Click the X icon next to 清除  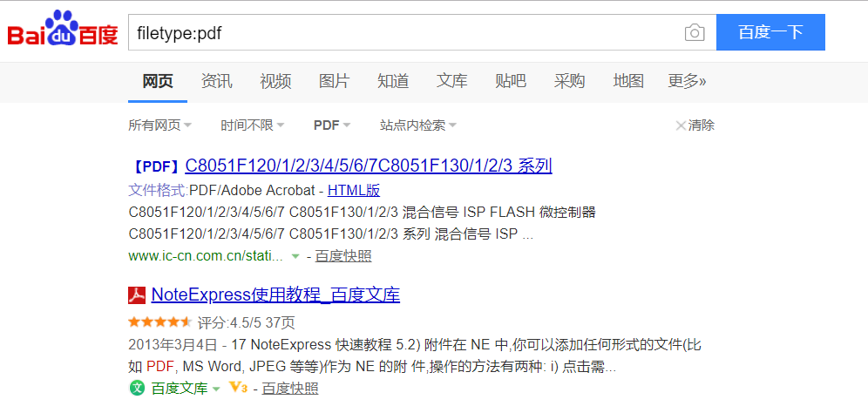[681, 125]
